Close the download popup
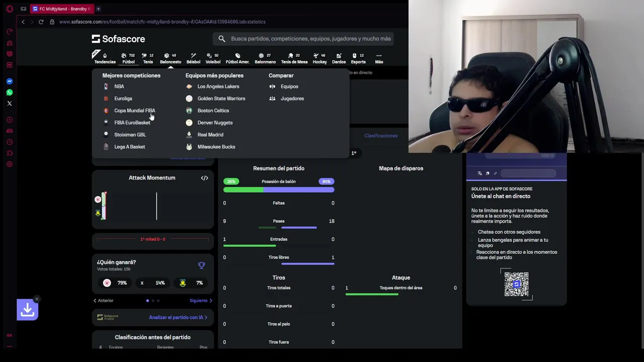Image resolution: width=644 pixels, height=362 pixels. (37, 299)
